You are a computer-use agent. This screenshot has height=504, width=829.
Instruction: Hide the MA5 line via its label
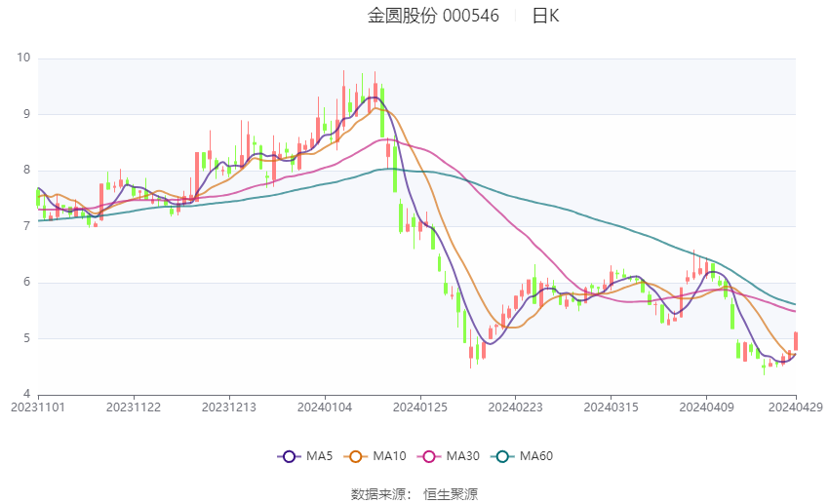click(319, 456)
